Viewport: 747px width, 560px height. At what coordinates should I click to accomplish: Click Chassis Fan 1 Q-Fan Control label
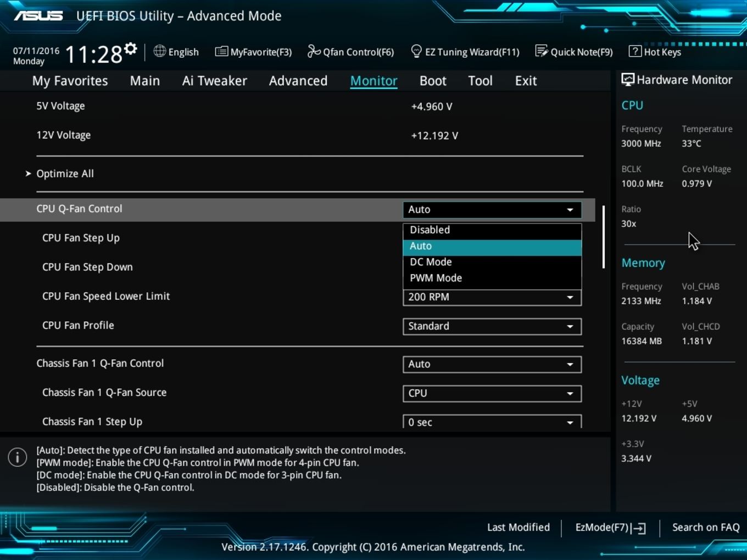100,363
